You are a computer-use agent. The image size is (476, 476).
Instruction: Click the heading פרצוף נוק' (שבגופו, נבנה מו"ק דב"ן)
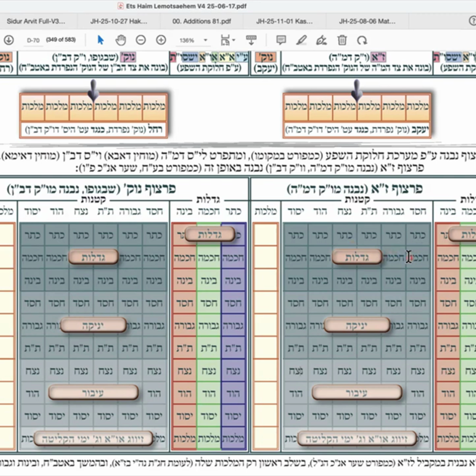click(x=91, y=189)
